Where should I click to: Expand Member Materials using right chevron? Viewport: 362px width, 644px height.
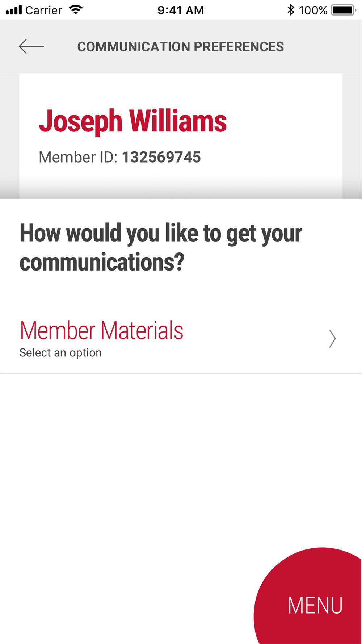pos(332,339)
